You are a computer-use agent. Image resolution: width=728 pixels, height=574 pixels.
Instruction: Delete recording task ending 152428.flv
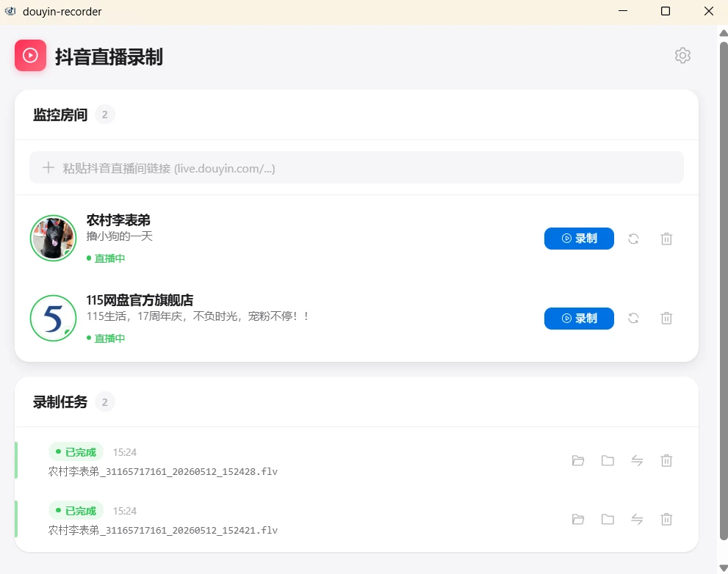point(666,460)
